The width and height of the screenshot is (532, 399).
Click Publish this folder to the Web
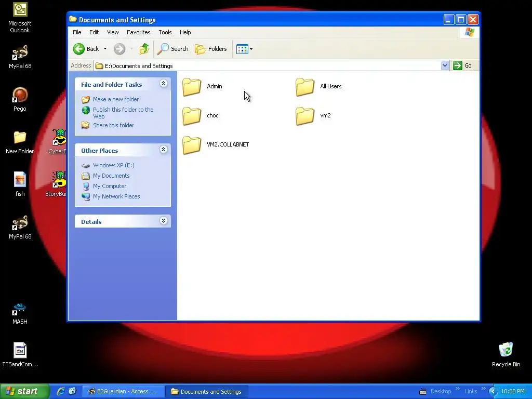pos(123,113)
